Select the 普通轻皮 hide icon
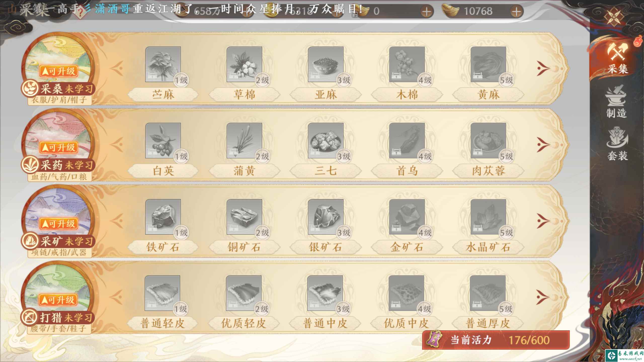This screenshot has height=362, width=644. tap(162, 293)
